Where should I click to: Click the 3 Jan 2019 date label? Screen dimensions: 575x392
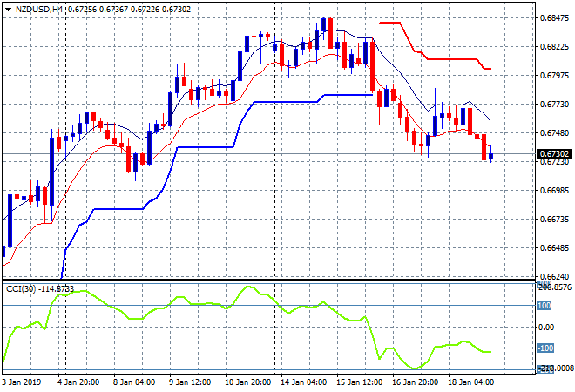click(x=22, y=382)
